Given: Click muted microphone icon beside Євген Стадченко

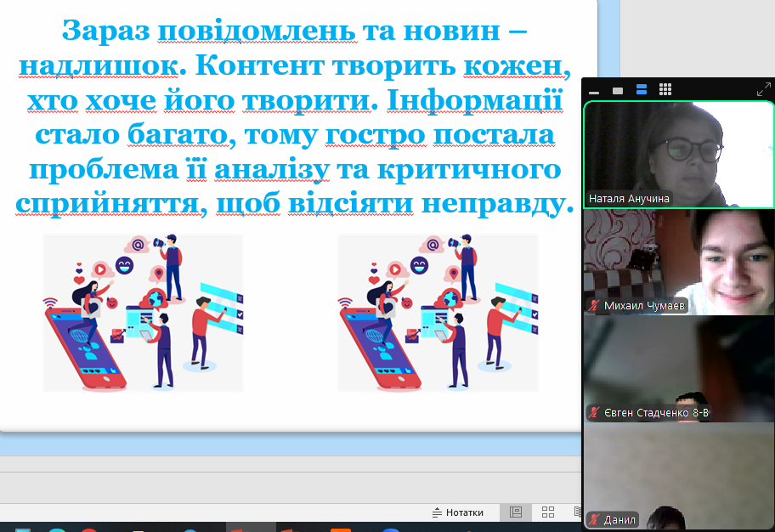Looking at the screenshot, I should (594, 413).
